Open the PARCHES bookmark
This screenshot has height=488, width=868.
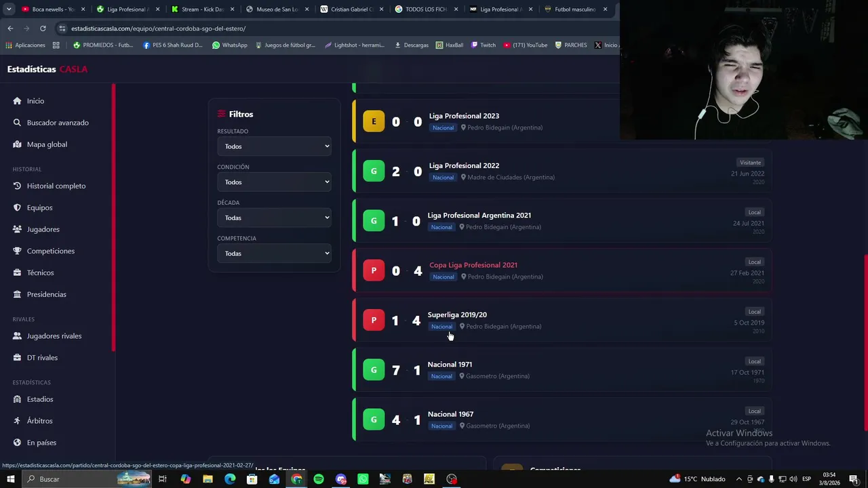(570, 45)
